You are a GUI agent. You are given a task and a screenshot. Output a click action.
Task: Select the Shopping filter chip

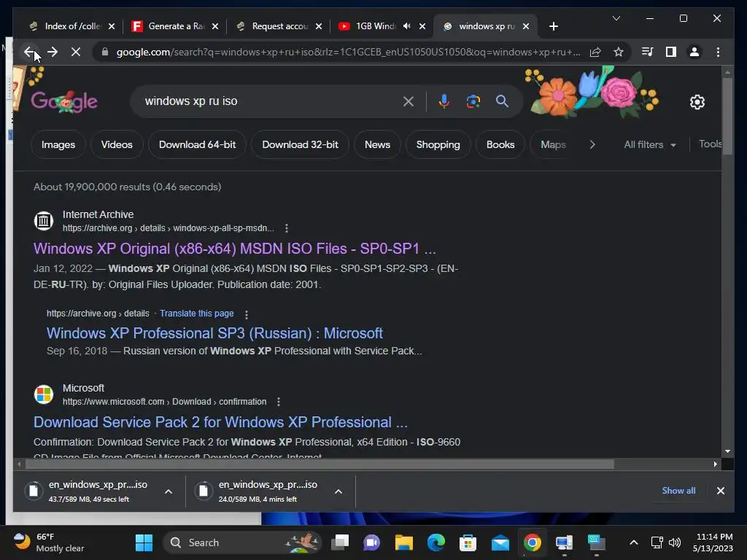438,144
